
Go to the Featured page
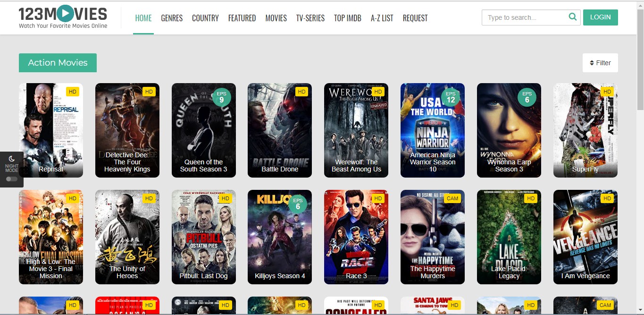242,18
